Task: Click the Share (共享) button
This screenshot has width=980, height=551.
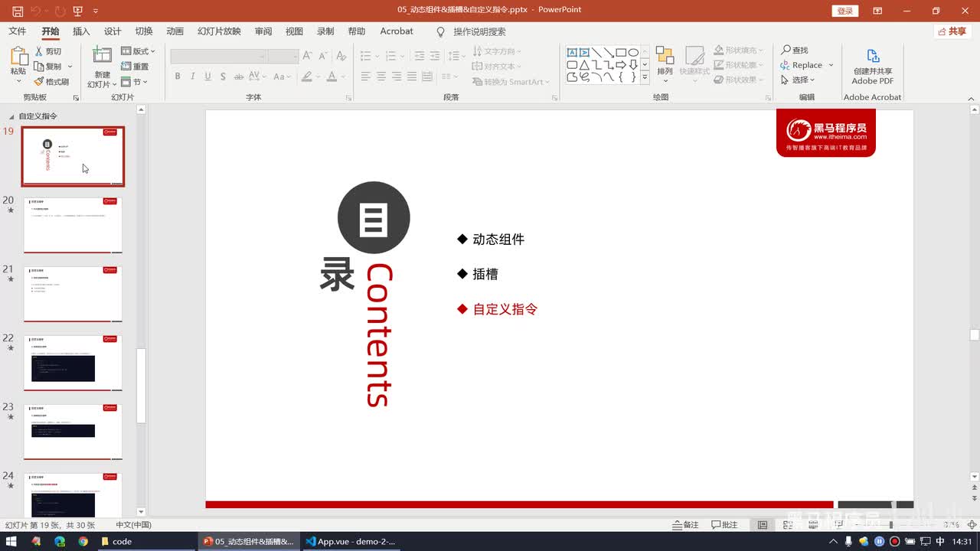Action: point(952,31)
